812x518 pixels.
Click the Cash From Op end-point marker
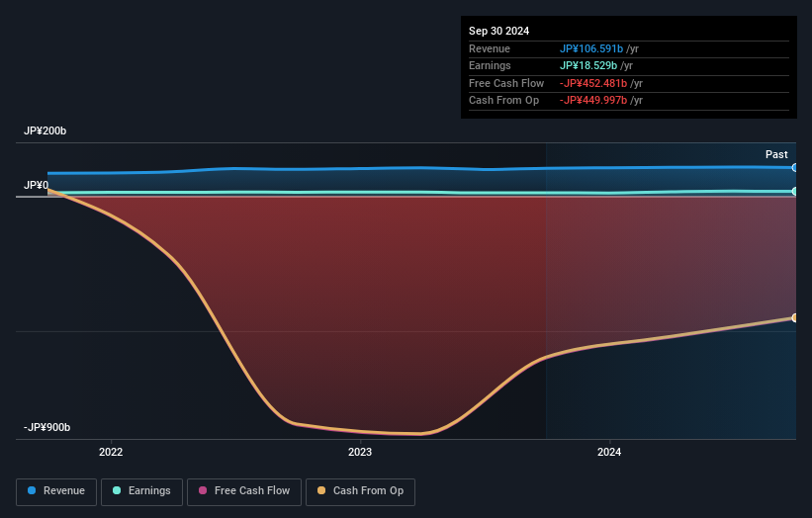click(794, 317)
